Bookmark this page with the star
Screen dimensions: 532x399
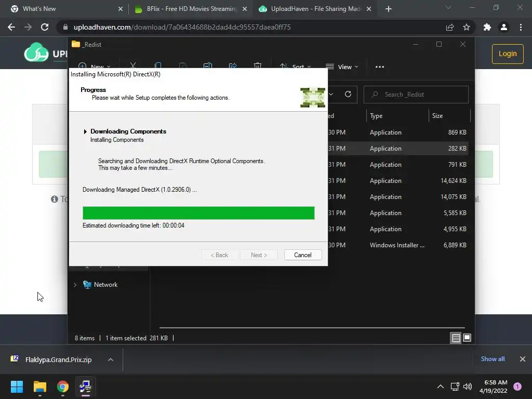pos(467,27)
